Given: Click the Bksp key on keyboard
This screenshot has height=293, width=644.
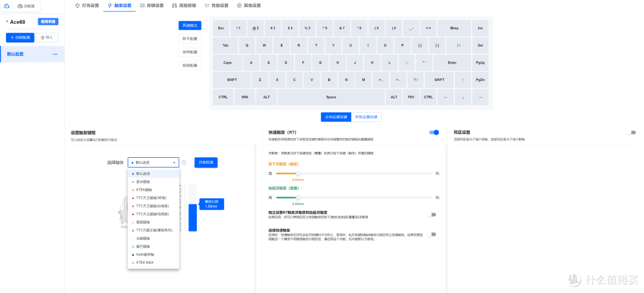Looking at the screenshot, I should tap(454, 29).
